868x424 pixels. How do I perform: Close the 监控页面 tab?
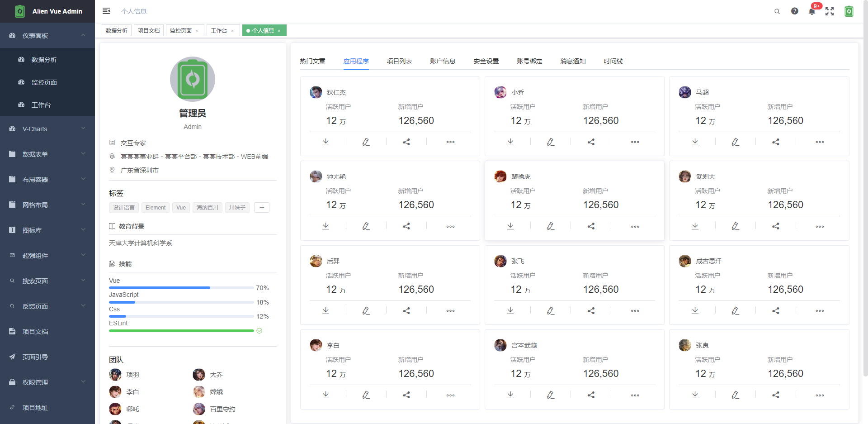[197, 31]
